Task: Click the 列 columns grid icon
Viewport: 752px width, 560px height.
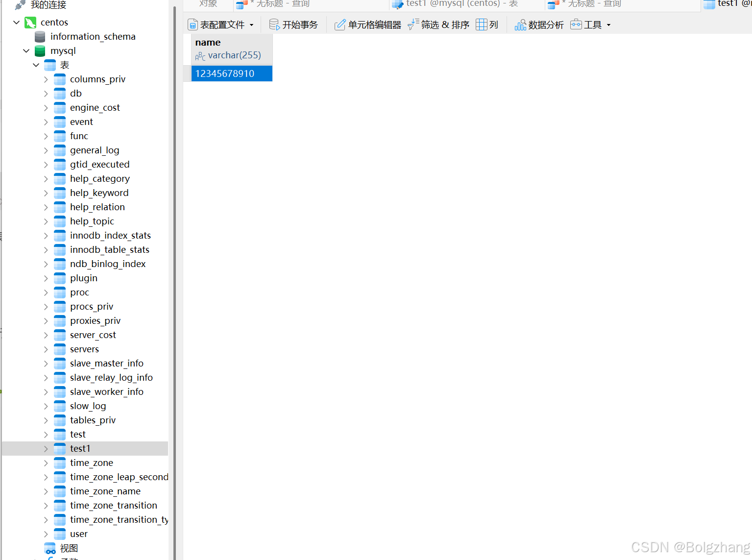Action: click(x=482, y=24)
